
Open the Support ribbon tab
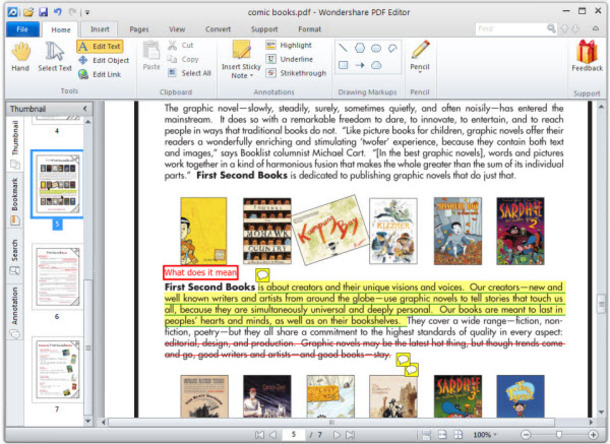click(x=265, y=29)
